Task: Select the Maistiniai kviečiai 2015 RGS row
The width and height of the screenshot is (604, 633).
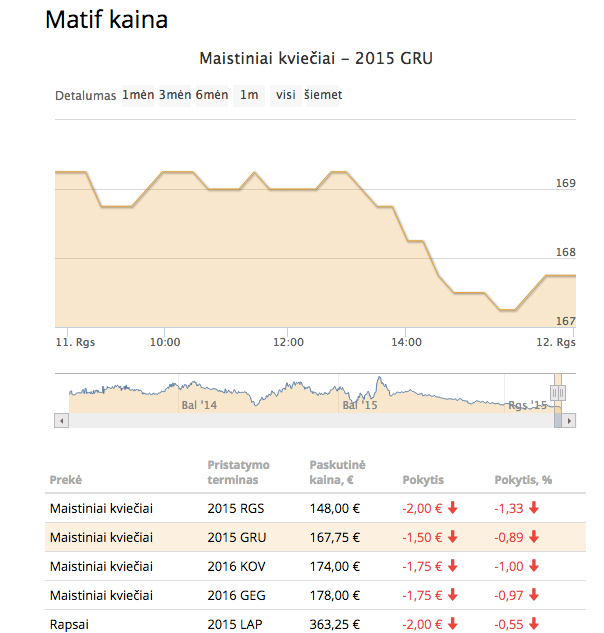Action: tap(315, 508)
